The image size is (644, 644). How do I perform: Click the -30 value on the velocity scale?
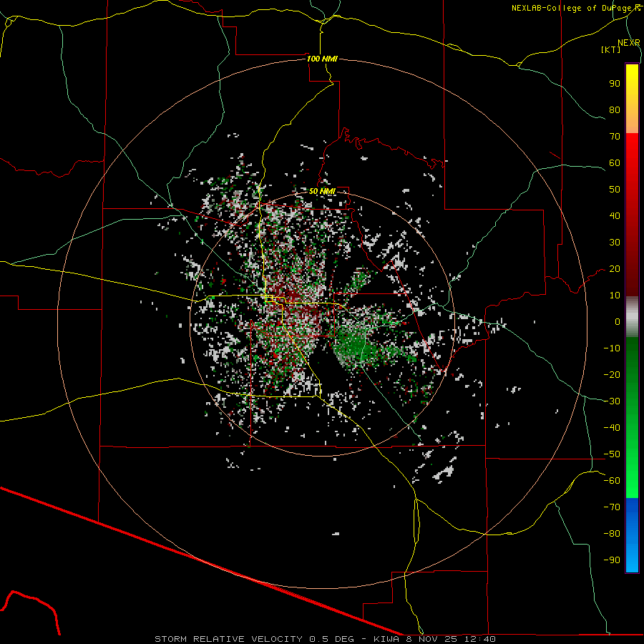tap(612, 401)
